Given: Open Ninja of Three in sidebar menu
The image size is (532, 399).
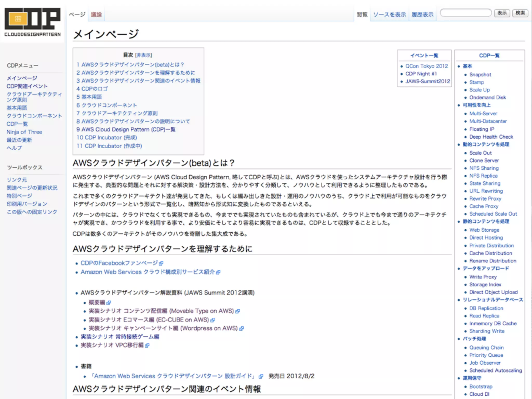Looking at the screenshot, I should 24,132.
